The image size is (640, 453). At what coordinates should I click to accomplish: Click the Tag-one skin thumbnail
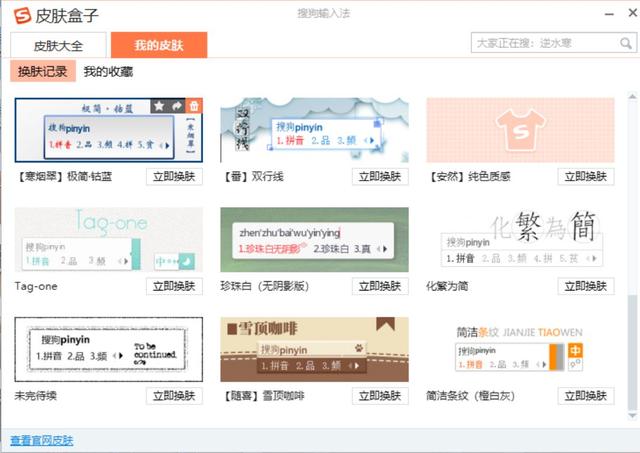point(109,240)
